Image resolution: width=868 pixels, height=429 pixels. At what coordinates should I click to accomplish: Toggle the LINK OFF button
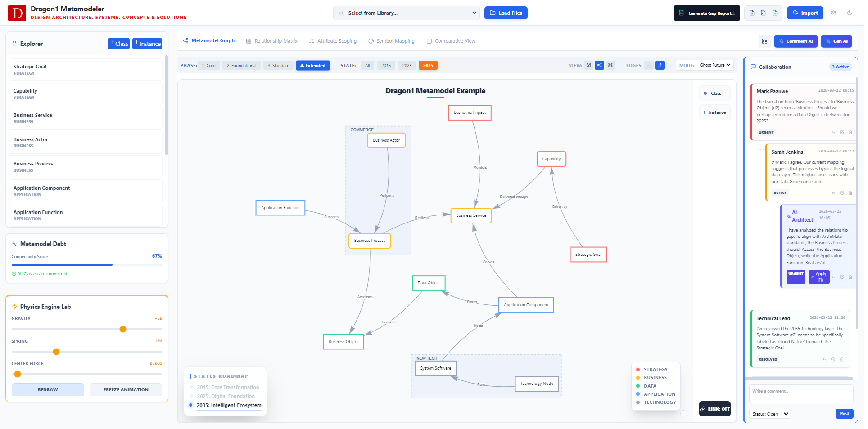[714, 409]
